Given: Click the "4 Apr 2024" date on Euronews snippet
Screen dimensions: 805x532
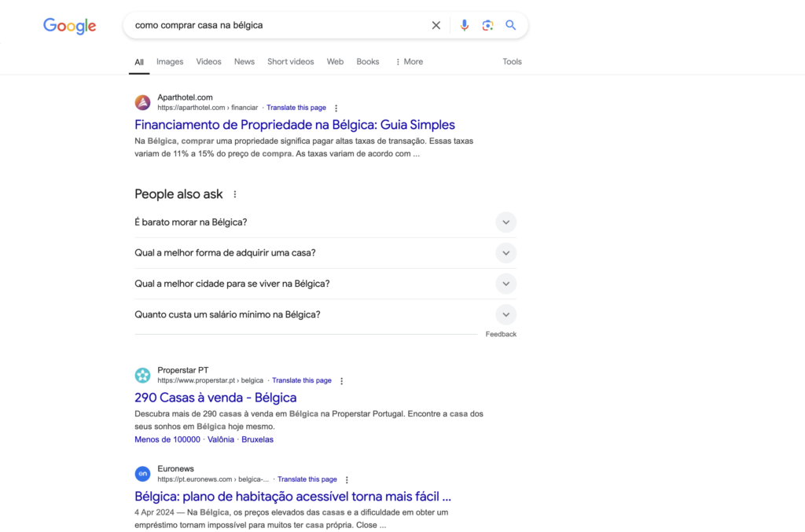Looking at the screenshot, I should click(154, 512).
